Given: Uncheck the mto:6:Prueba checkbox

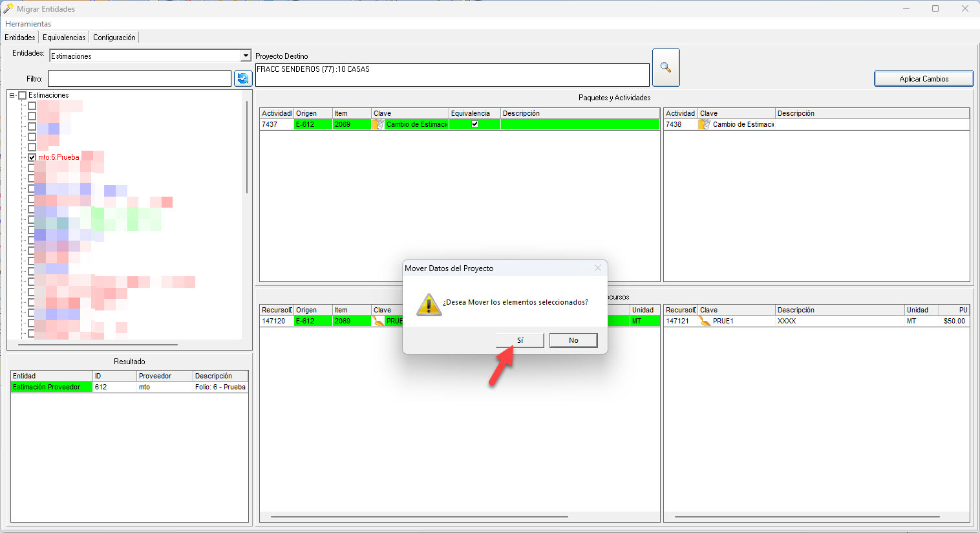Looking at the screenshot, I should (x=32, y=157).
